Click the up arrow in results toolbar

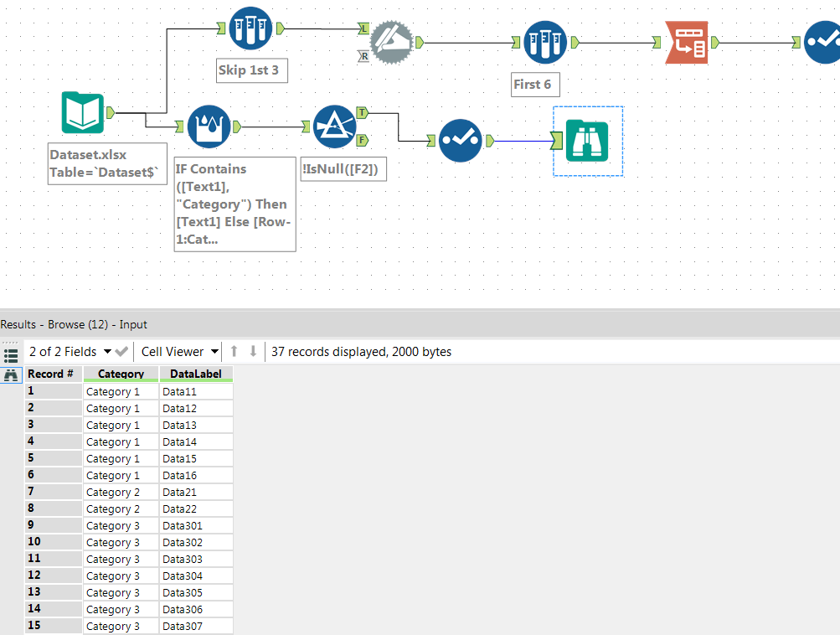tap(234, 352)
